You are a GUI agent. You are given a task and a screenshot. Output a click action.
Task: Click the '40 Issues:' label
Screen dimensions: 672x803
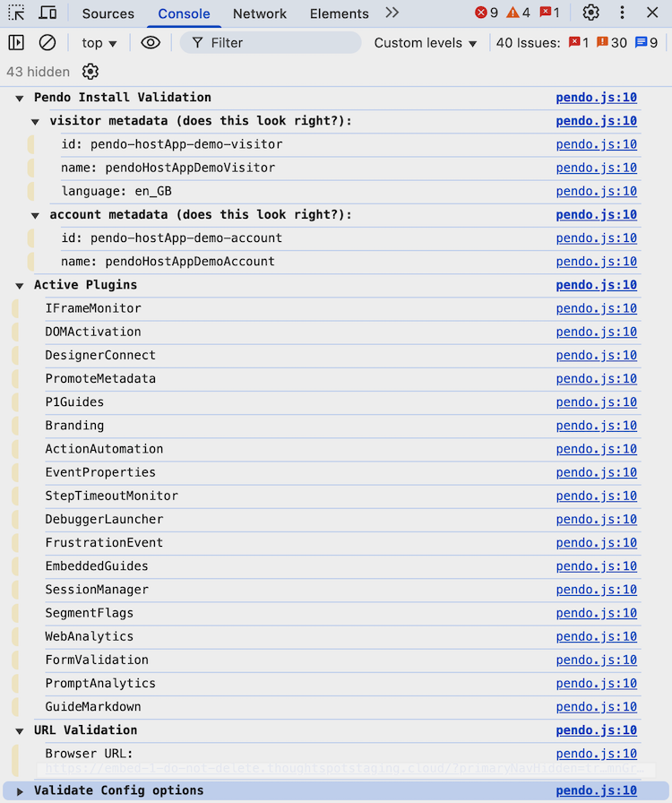pyautogui.click(x=528, y=43)
